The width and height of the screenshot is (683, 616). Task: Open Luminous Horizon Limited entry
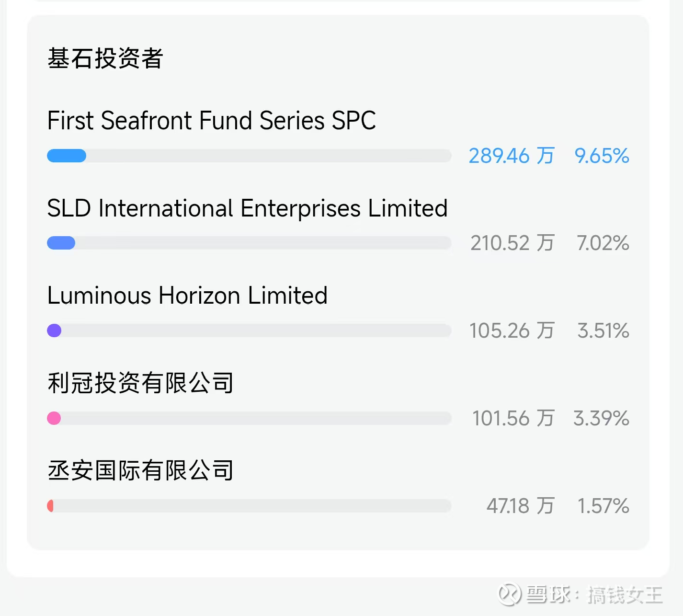point(187,296)
